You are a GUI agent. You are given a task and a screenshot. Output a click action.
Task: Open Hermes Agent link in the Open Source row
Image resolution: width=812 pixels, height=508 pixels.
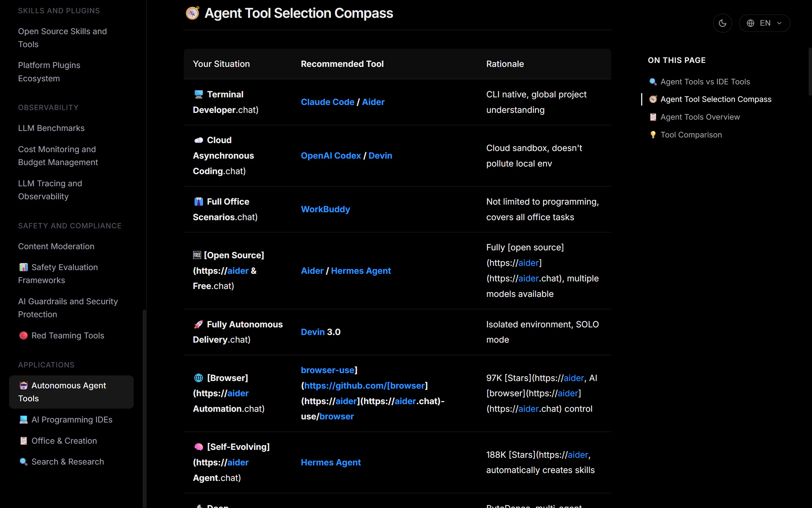[x=361, y=271]
